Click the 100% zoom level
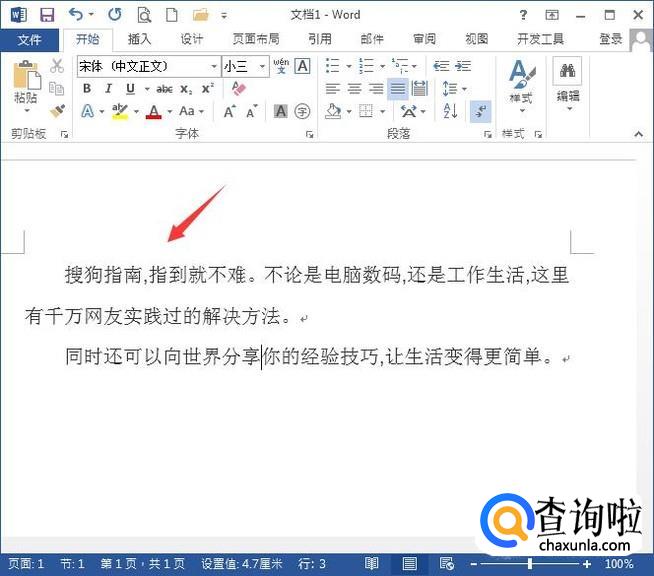 click(619, 564)
